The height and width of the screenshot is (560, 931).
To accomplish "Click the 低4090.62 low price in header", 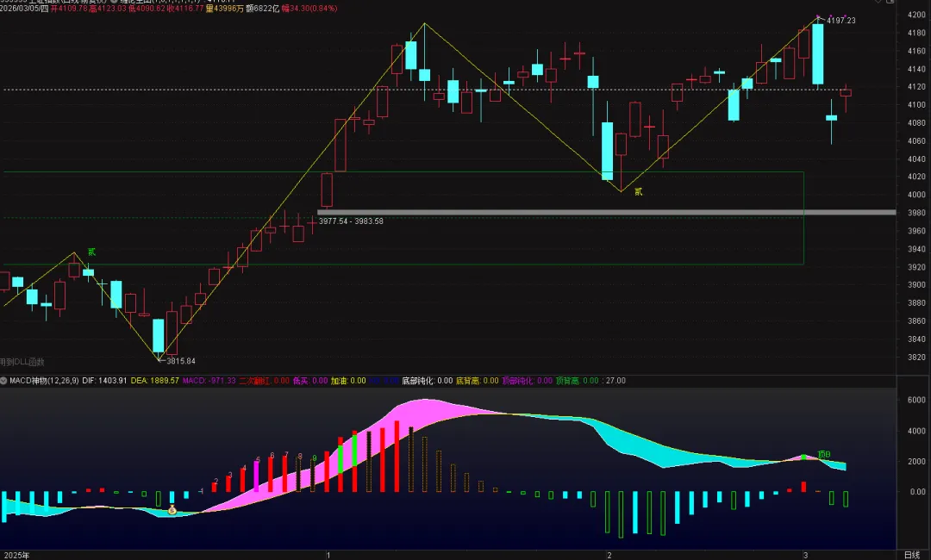I will click(x=146, y=9).
